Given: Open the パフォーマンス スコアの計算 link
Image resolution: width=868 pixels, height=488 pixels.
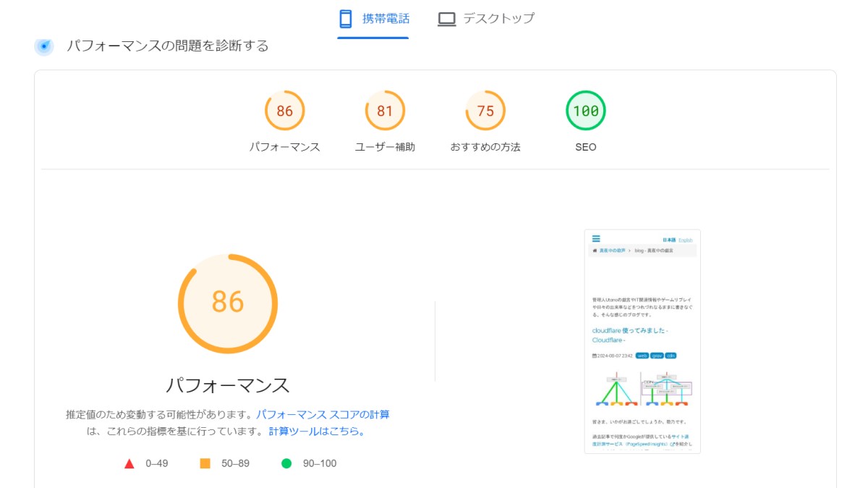Looking at the screenshot, I should pyautogui.click(x=323, y=415).
